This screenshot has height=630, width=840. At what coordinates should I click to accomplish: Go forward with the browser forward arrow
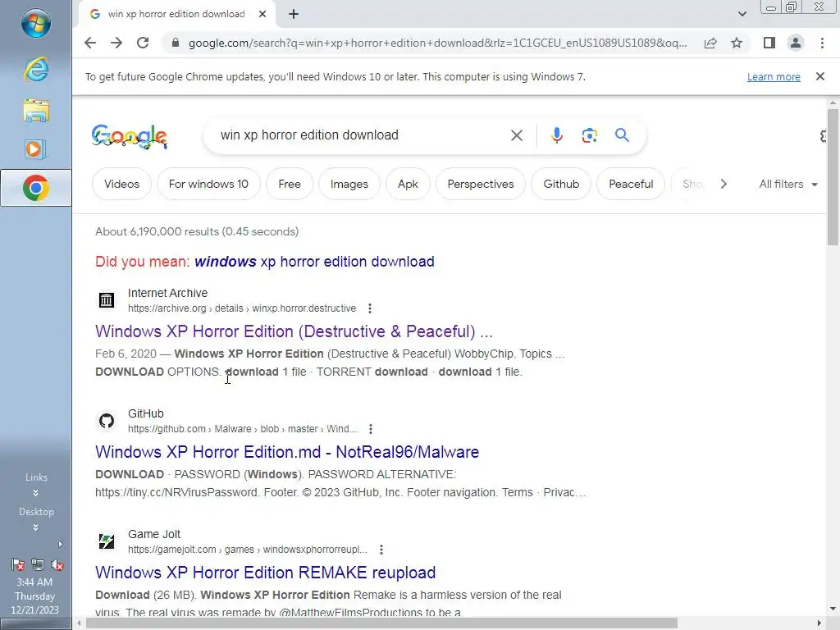(x=116, y=43)
